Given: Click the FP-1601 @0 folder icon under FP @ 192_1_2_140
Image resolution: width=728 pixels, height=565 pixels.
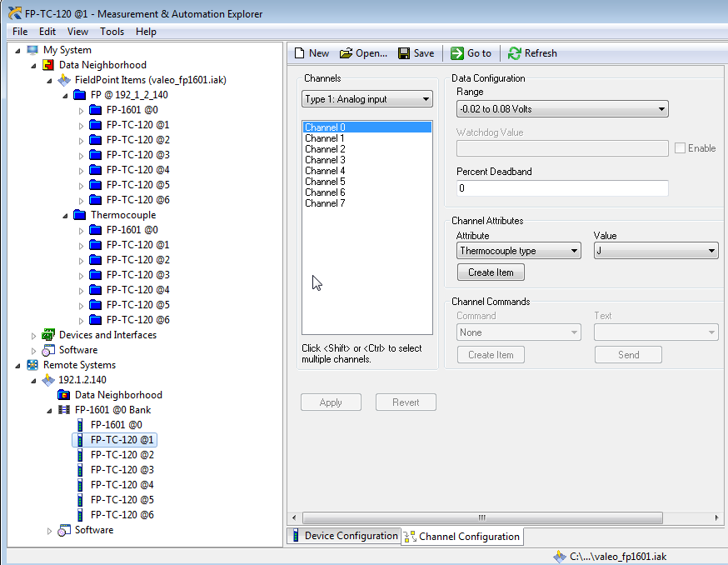Looking at the screenshot, I should [x=96, y=110].
